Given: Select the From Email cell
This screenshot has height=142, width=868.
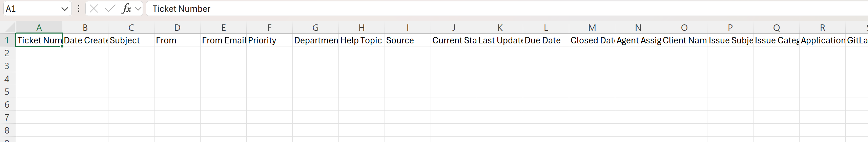Looking at the screenshot, I should (223, 40).
